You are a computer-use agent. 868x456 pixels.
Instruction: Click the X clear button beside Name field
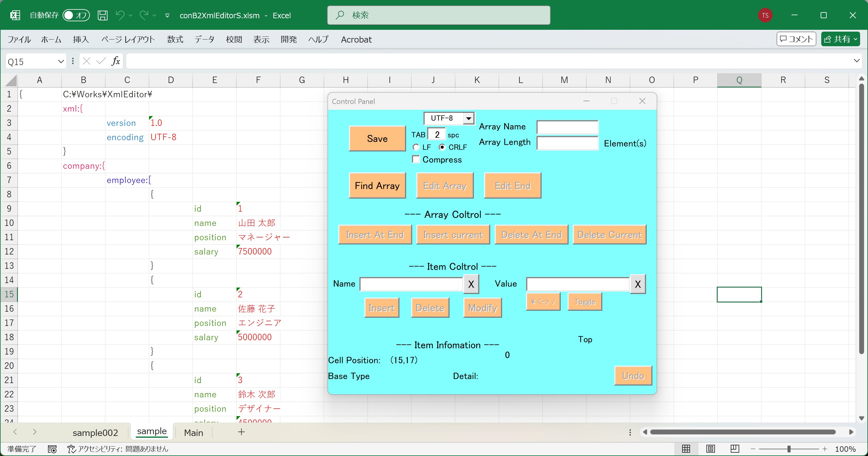click(471, 284)
